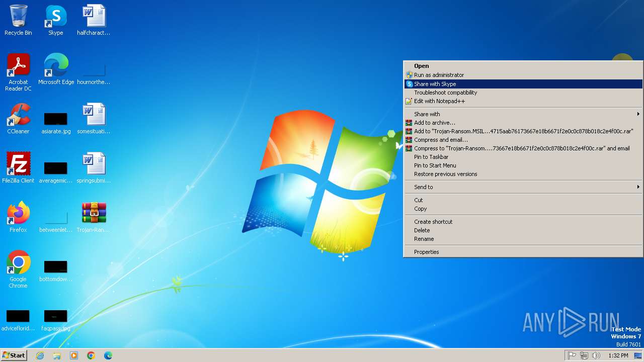Choose Compress to "Trojan-Ransom...rar" and email
The image size is (644, 362).
523,148
